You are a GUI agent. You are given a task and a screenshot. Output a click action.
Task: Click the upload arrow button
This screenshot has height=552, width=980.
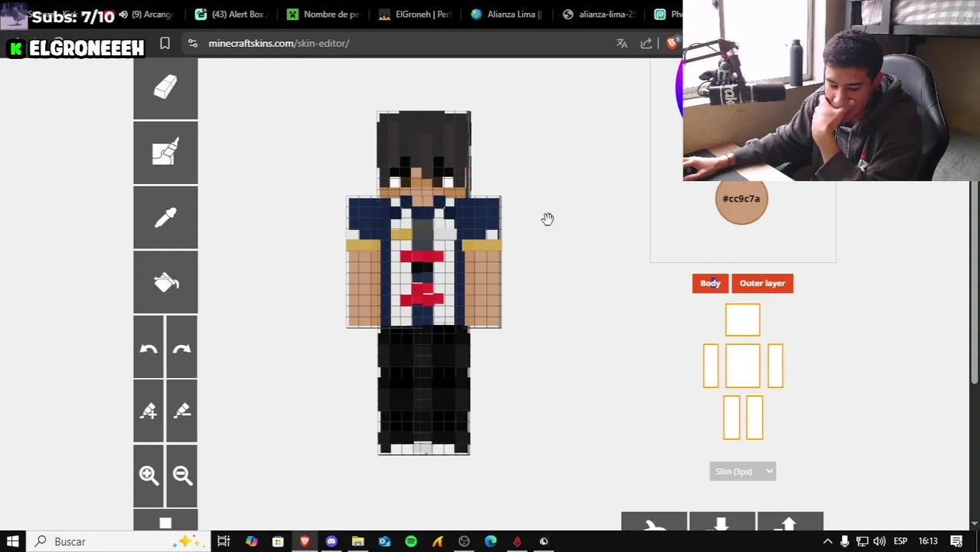click(790, 523)
